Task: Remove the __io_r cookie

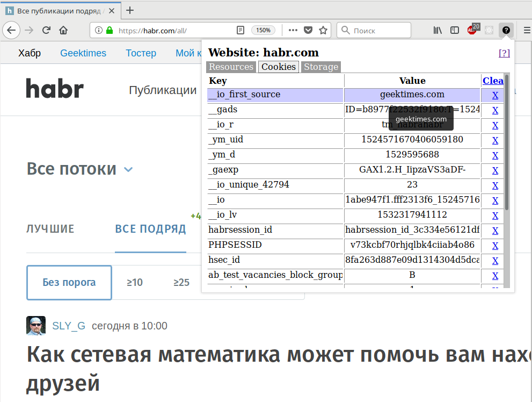Action: [495, 125]
